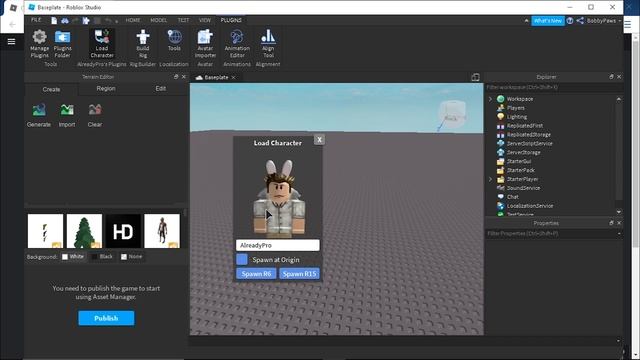Viewport: 640px width, 360px height.
Task: Launch the Animation Editor
Action: 237,44
